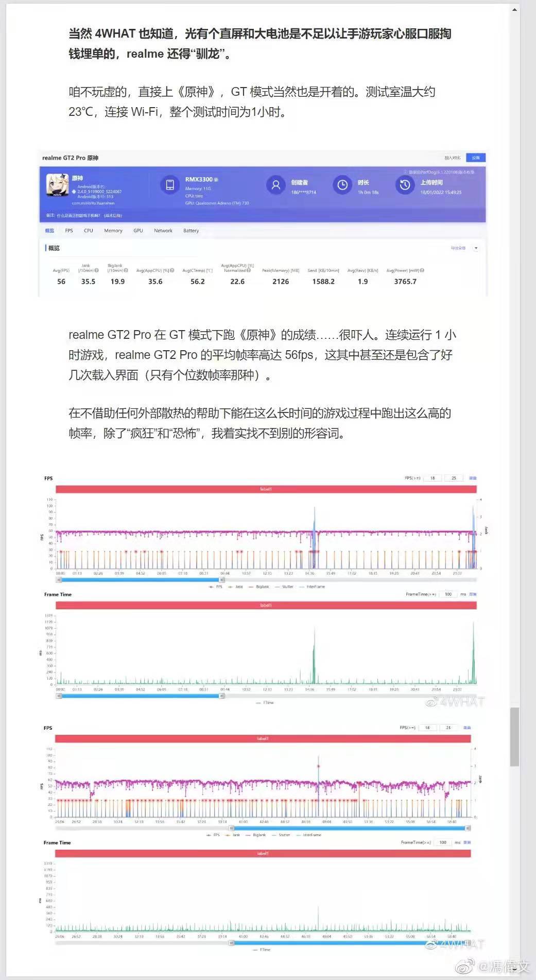Toggle Stutter legend in the 00:00 FPS chart

[284, 587]
